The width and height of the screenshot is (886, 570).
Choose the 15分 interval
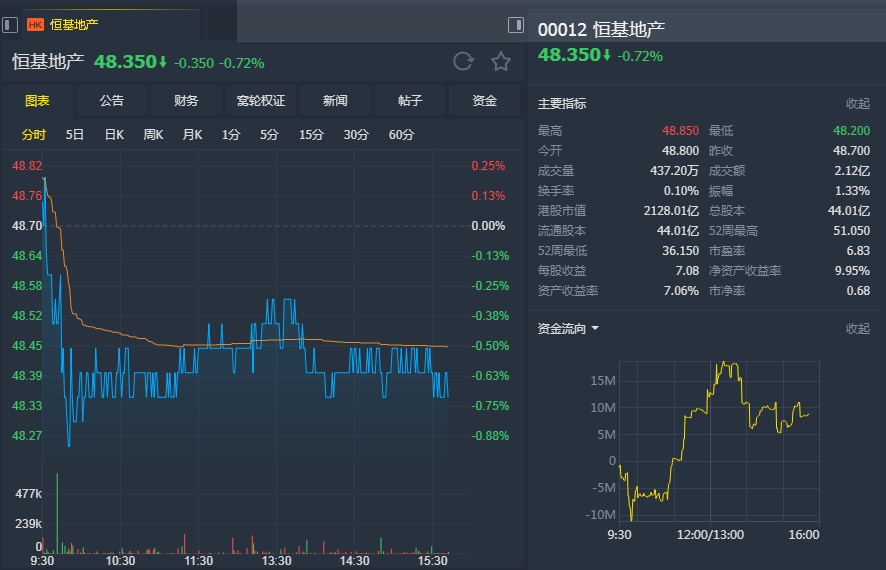[x=311, y=135]
